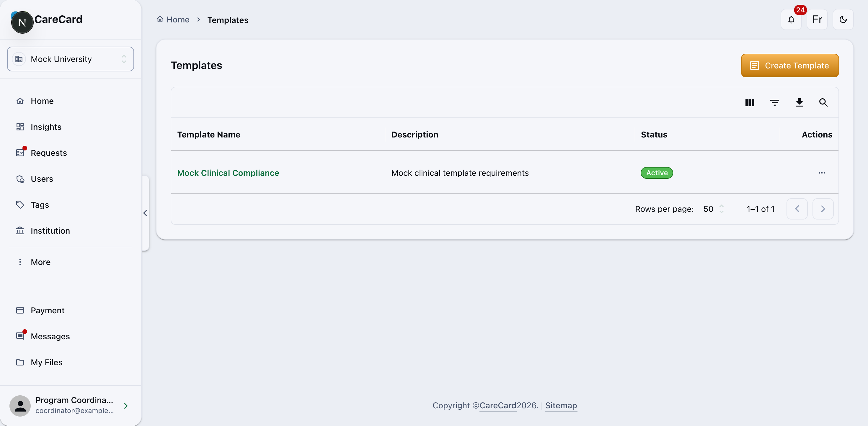Collapse the sidebar with the chevron handle

click(x=145, y=213)
